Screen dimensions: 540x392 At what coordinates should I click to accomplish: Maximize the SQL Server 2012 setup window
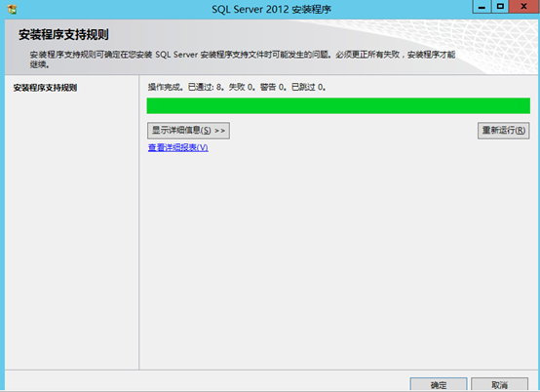500,7
